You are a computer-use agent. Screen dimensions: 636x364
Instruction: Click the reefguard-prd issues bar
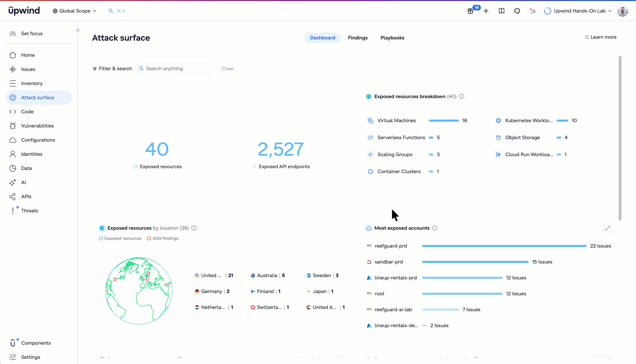point(504,246)
